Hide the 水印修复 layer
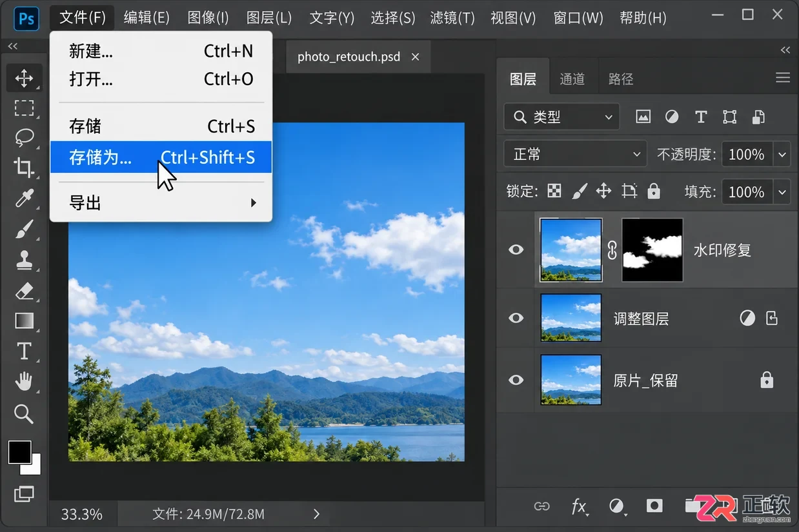The width and height of the screenshot is (799, 532). [x=516, y=250]
